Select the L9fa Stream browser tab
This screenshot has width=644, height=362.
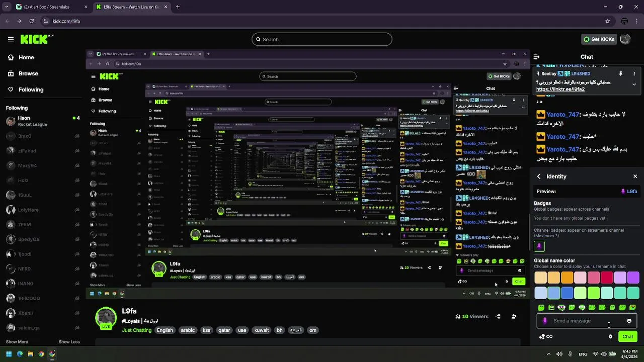coord(132,7)
